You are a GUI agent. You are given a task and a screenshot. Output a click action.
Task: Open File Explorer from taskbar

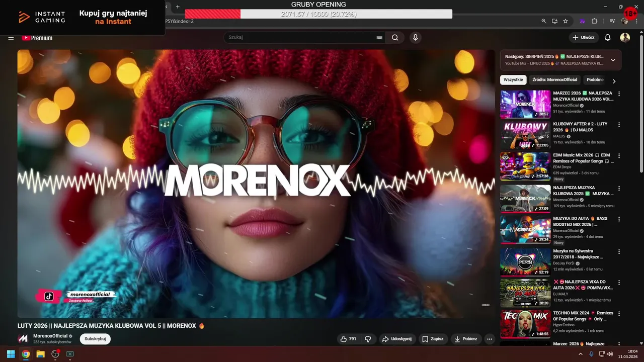40,354
